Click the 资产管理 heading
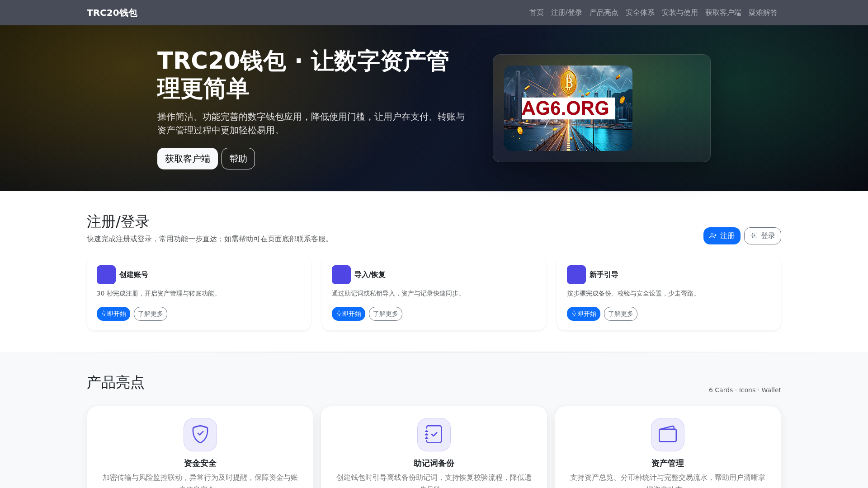Image resolution: width=868 pixels, height=488 pixels. tap(668, 463)
